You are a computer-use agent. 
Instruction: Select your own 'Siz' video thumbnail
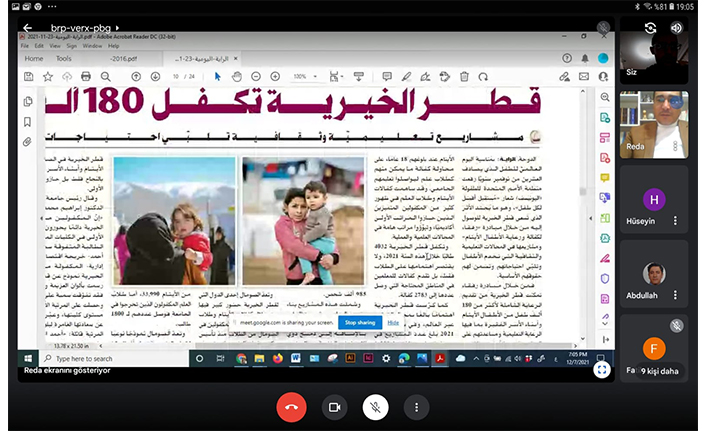(x=654, y=50)
